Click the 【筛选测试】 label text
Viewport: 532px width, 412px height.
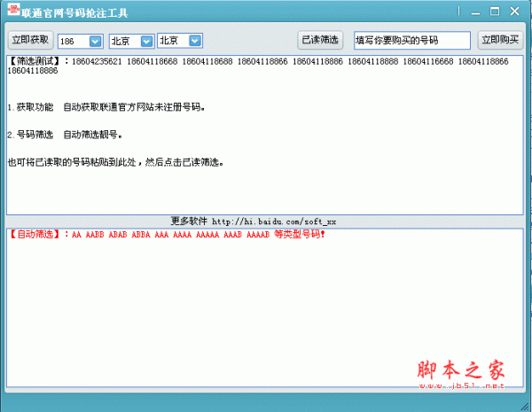[34, 61]
